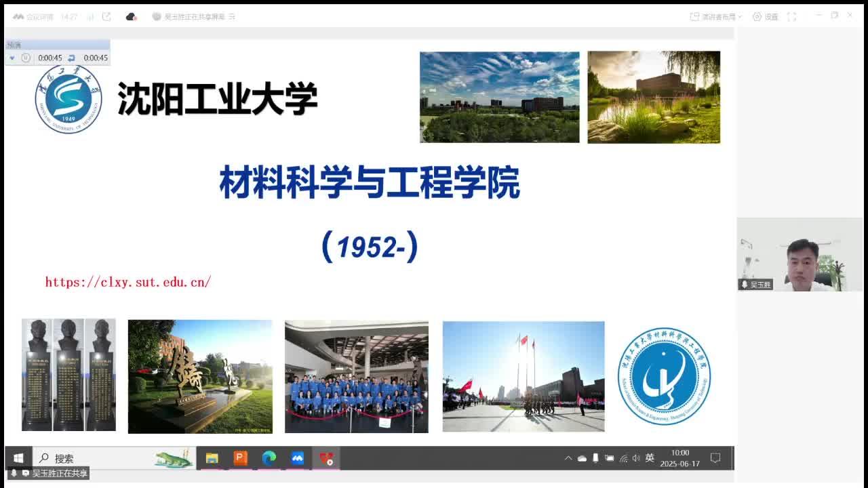The height and width of the screenshot is (488, 868).
Task: Switch to PowerPoint on taskbar
Action: [x=241, y=458]
